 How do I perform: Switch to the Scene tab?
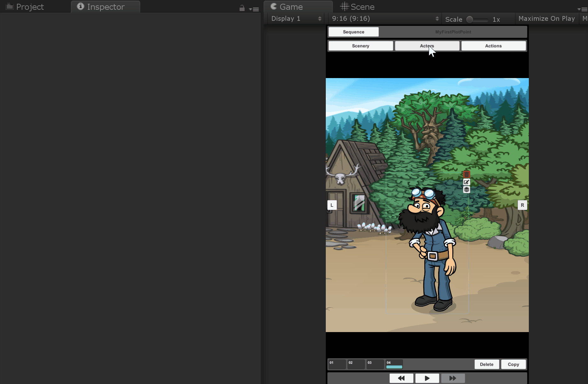(x=357, y=7)
